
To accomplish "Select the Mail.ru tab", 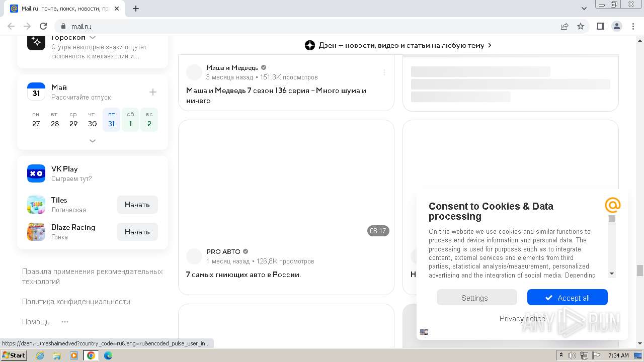I will point(65,9).
